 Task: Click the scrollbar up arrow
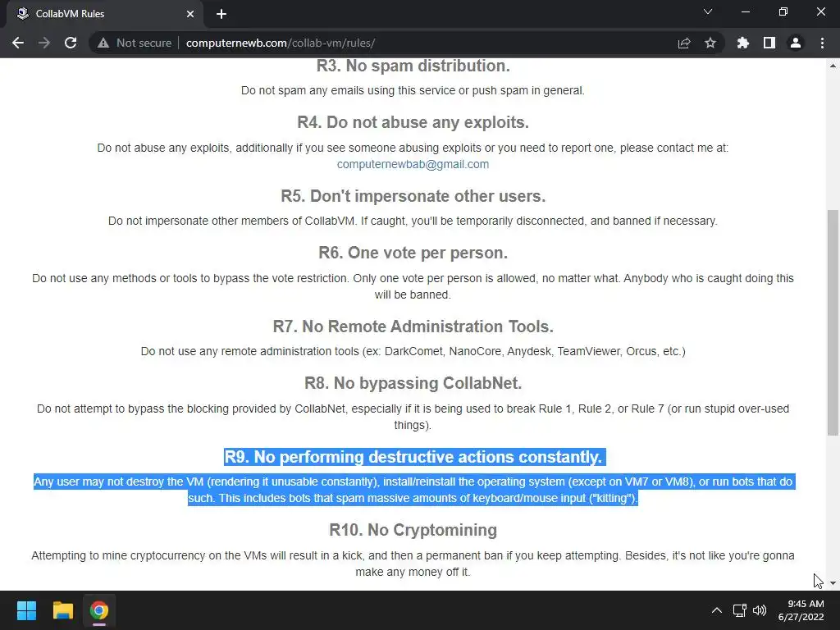pos(833,66)
